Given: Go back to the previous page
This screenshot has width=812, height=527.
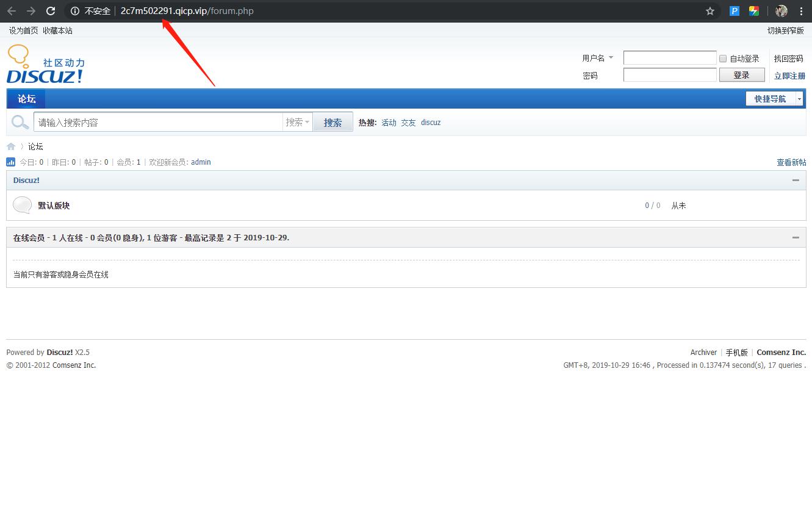Looking at the screenshot, I should [12, 11].
